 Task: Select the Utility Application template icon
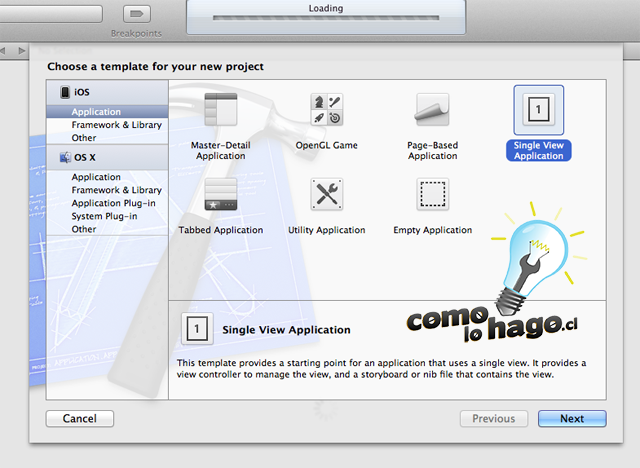click(x=326, y=195)
